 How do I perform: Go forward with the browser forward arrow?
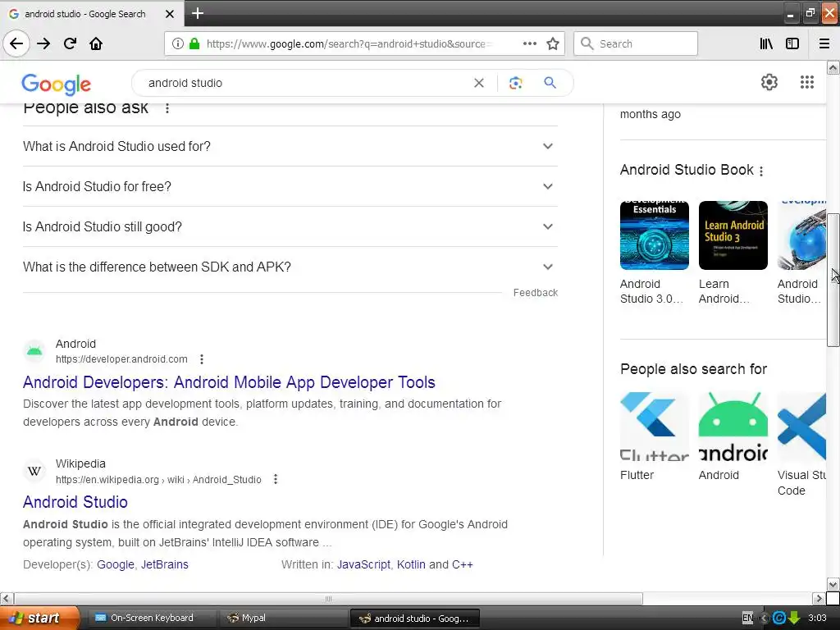click(x=43, y=43)
